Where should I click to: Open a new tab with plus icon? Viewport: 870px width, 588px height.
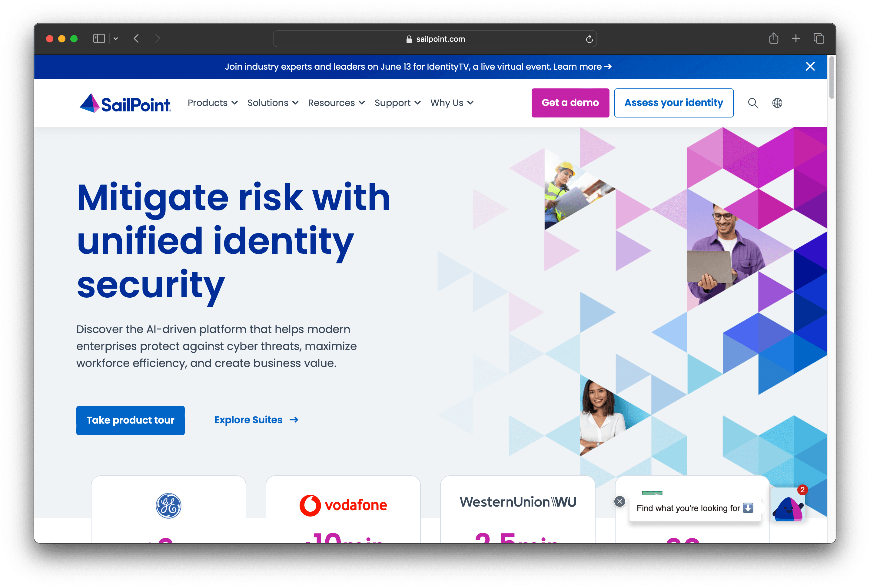click(x=796, y=38)
